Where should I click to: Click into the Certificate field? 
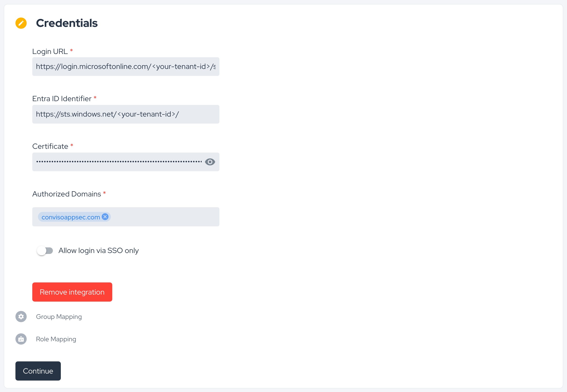point(118,162)
